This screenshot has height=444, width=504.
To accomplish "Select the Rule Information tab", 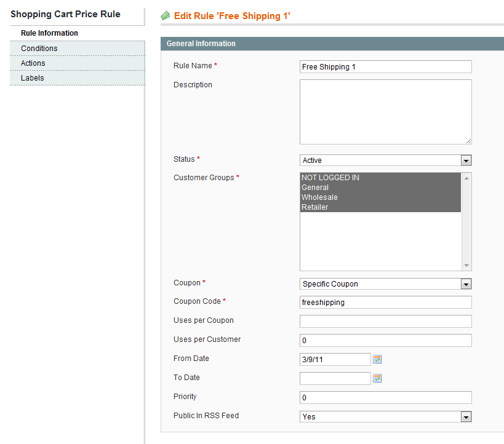I will click(49, 33).
